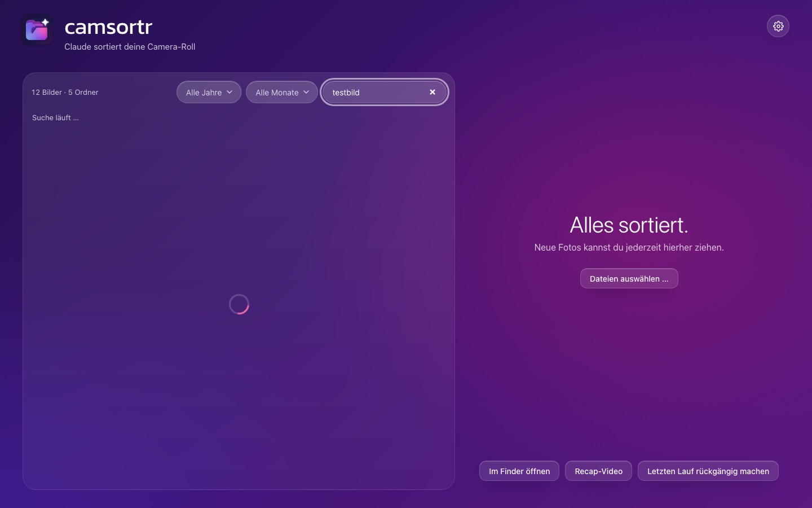
Task: Click the 'Neue Fotos kannst du jederzeit hierher ziehen.' hint
Action: 629,247
